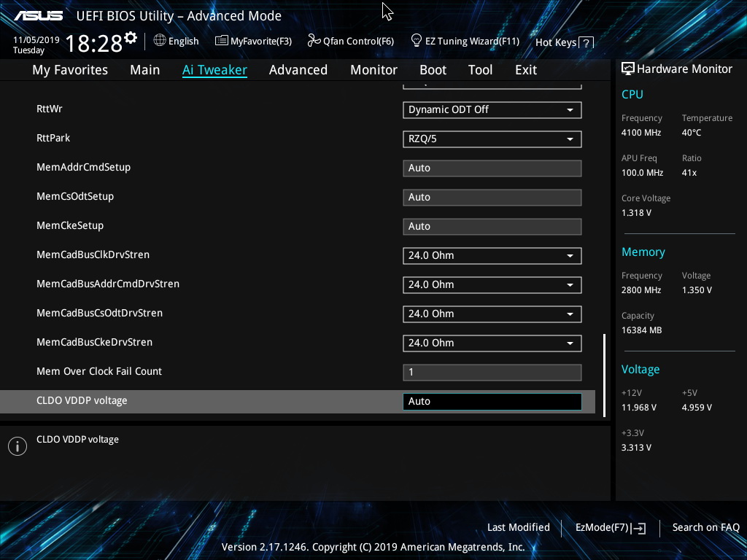Click the settings gear next to the clock

coord(131,38)
